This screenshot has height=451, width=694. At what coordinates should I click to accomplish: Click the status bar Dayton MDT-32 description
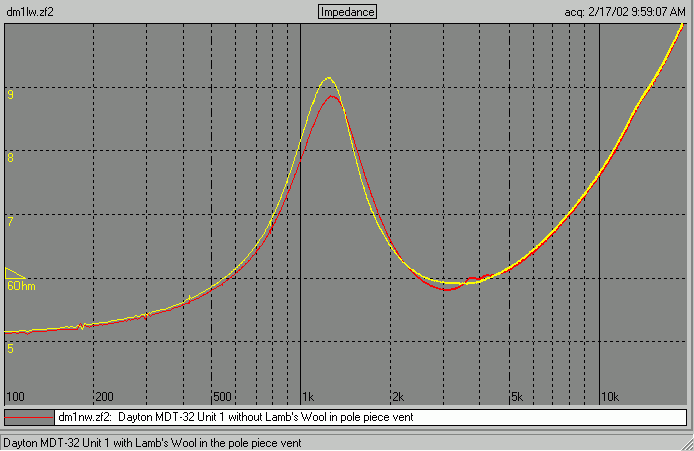point(152,443)
